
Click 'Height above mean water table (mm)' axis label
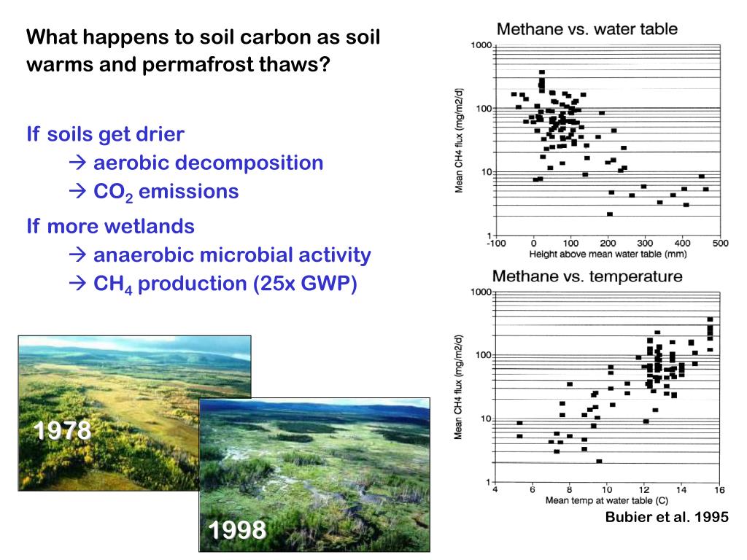click(608, 254)
